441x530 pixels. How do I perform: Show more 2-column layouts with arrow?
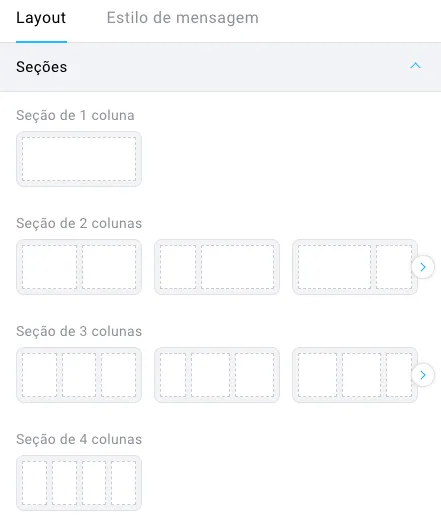[x=423, y=267]
